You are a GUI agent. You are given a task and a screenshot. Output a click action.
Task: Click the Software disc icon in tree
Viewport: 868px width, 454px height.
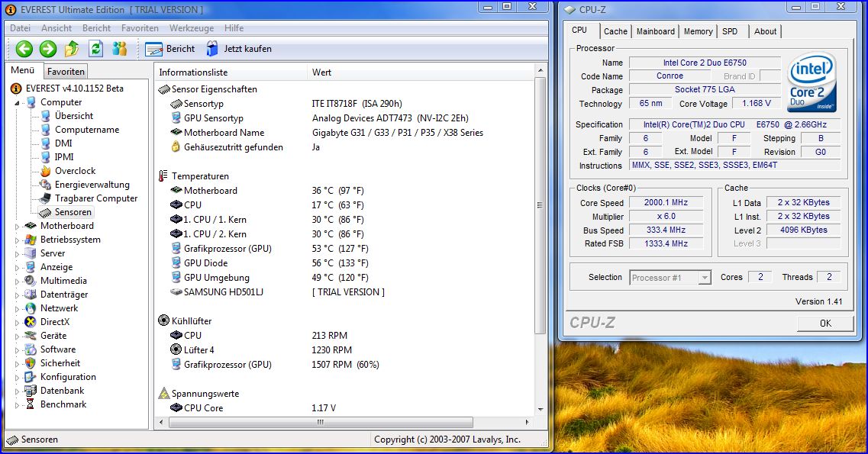tap(31, 349)
